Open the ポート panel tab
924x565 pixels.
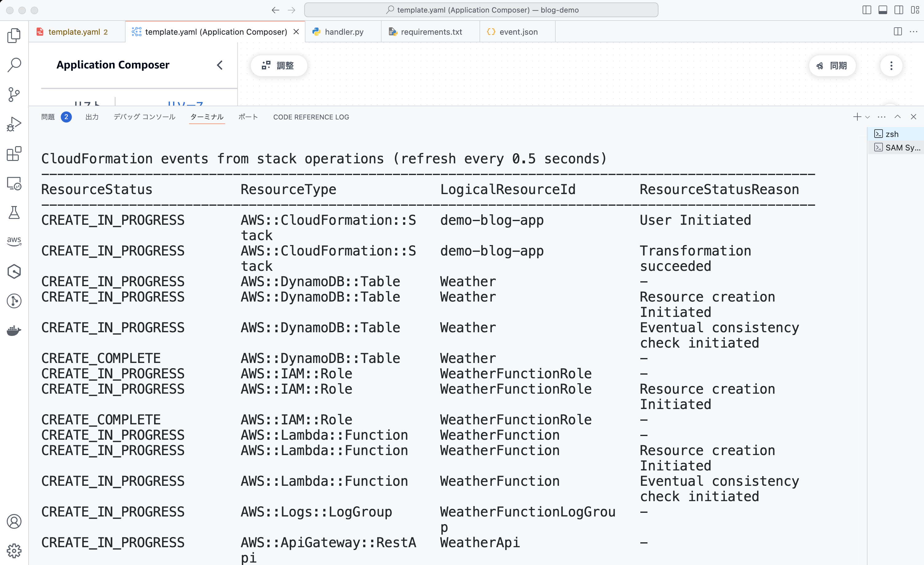(x=248, y=117)
